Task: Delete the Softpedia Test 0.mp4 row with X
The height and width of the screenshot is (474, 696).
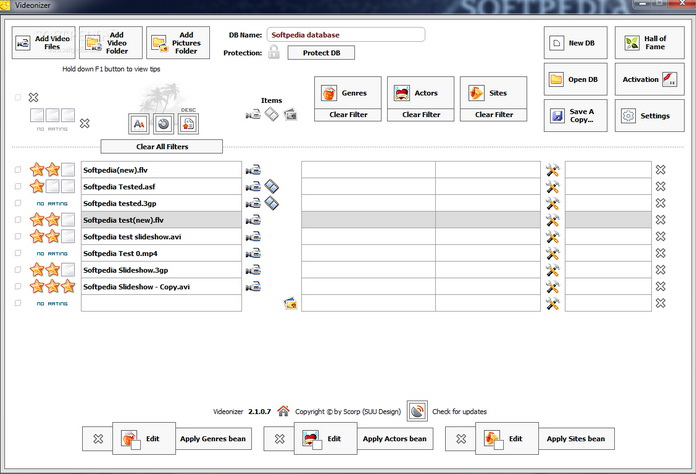Action: [660, 253]
